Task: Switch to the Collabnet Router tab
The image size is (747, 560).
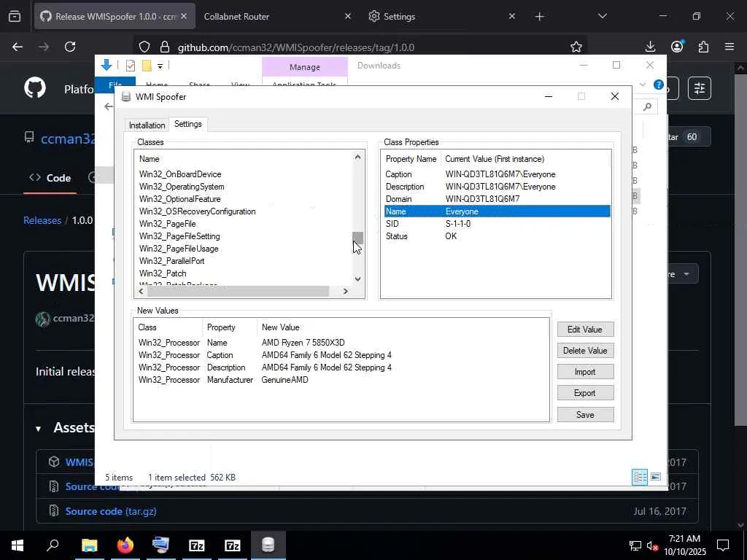Action: 278,17
